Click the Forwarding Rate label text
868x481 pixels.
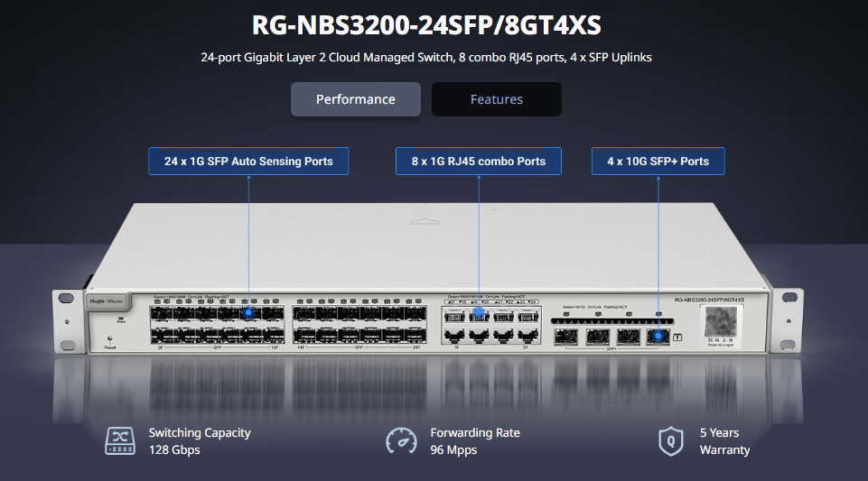[475, 433]
